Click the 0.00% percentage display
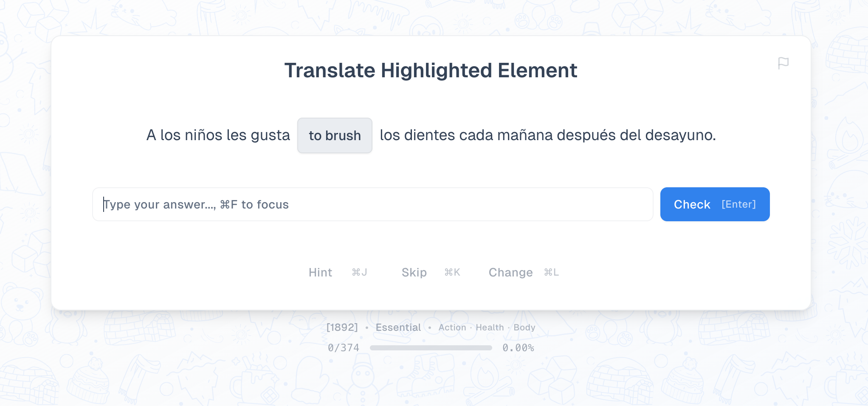The width and height of the screenshot is (868, 406). tap(518, 347)
